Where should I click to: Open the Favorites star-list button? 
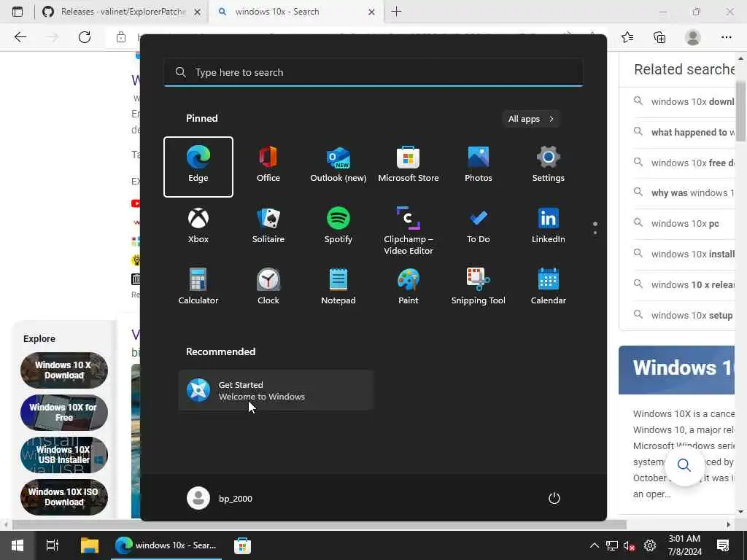coord(627,37)
